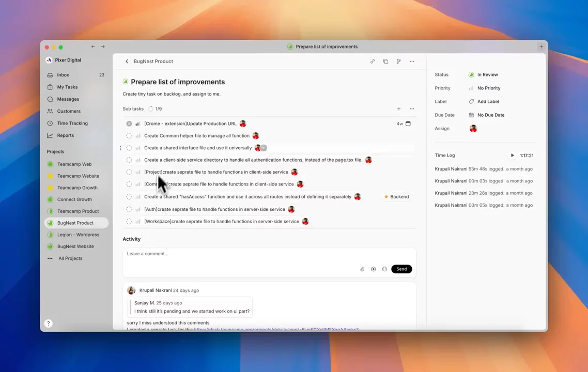Click the duplicate task icon in header

pos(385,61)
